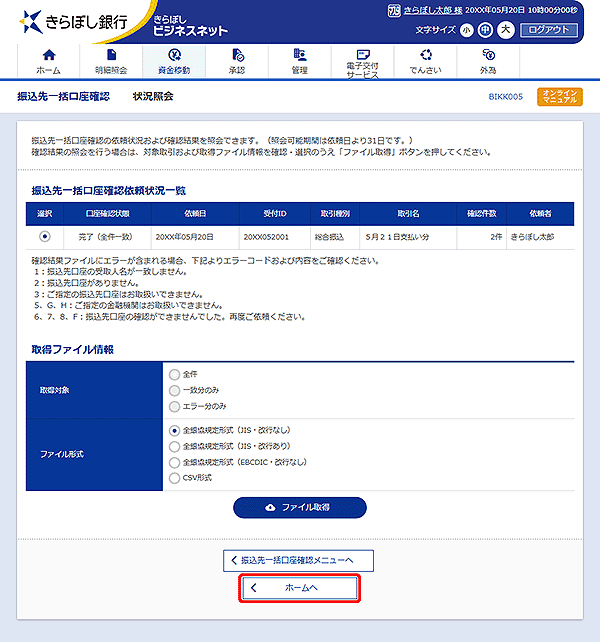Choose CSV形式 file format
The width and height of the screenshot is (600, 642).
(174, 478)
